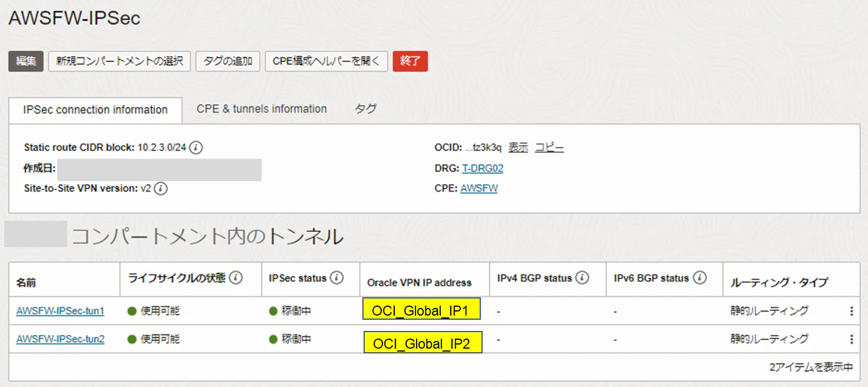Click the info icon beside IPv4 BGP status
The width and height of the screenshot is (868, 387).
tap(582, 278)
